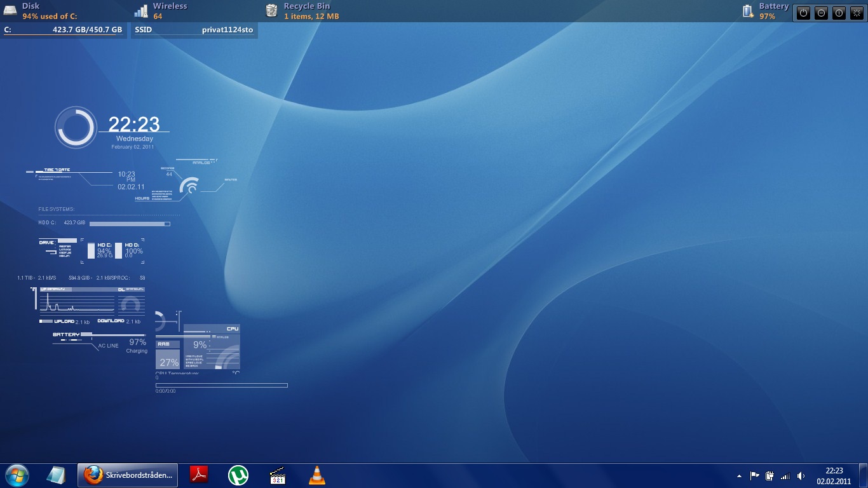Click the starburst button in top bar

coord(856,13)
